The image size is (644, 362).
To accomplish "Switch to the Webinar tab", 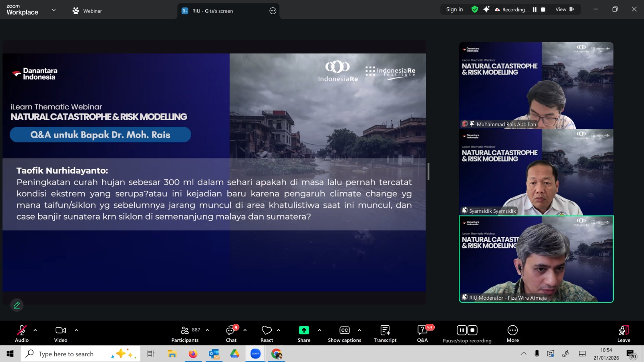I will coord(87,11).
